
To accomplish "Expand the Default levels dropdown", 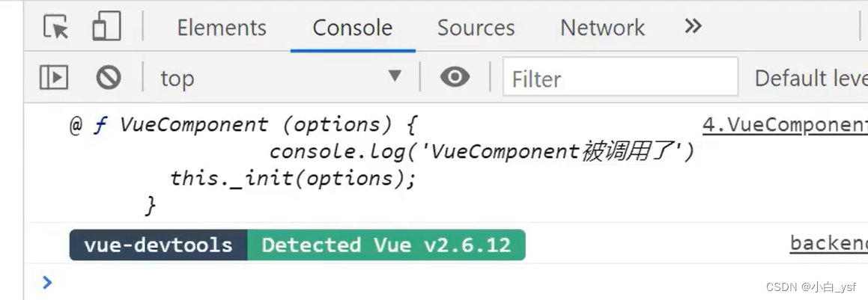I will (x=811, y=79).
